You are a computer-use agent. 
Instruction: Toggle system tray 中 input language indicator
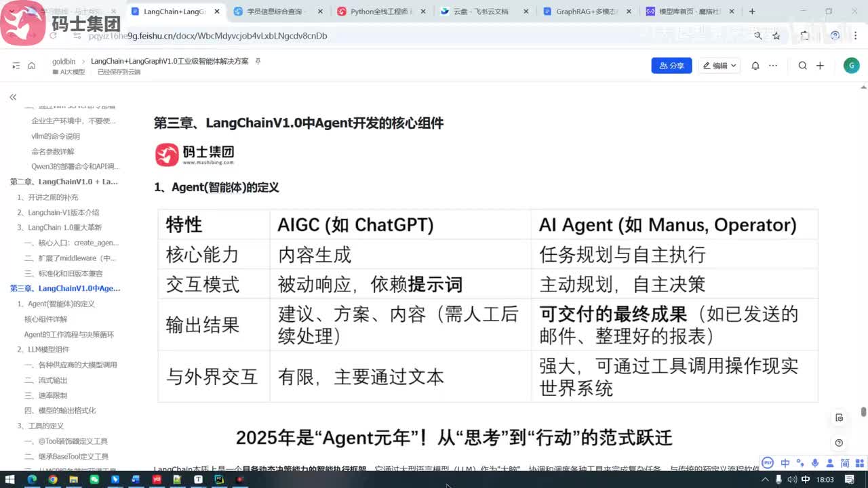[x=806, y=479]
